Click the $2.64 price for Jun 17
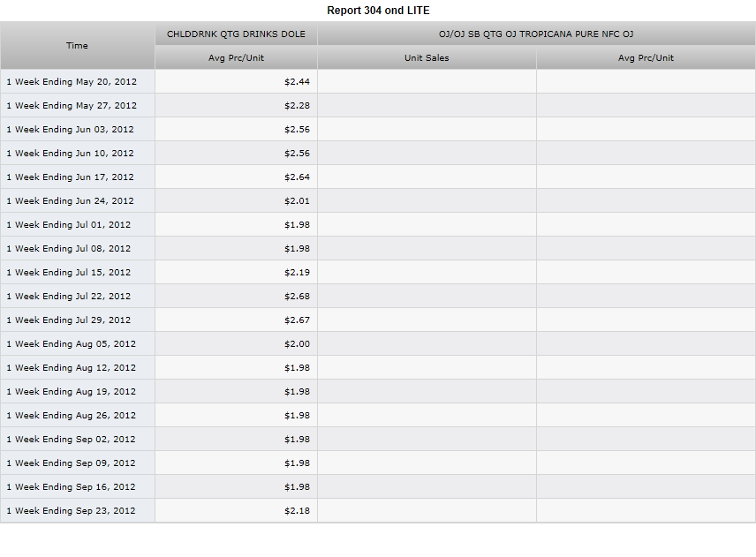This screenshot has width=756, height=557. click(x=297, y=177)
